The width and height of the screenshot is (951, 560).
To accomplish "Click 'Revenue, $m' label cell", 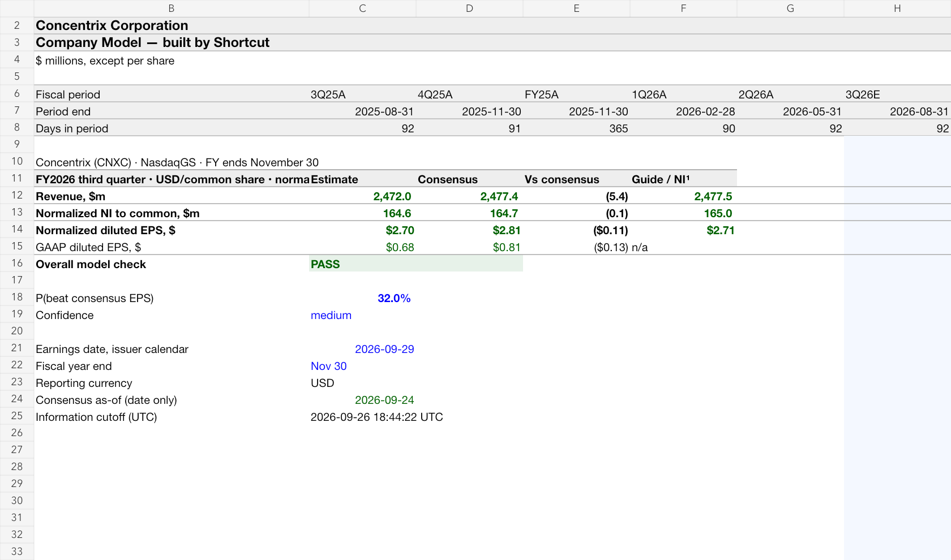I will click(x=171, y=196).
